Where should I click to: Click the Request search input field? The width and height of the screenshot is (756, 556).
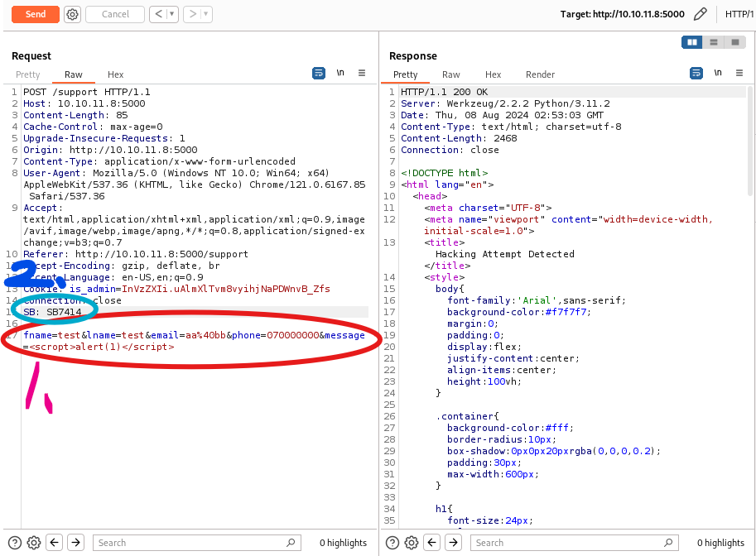pyautogui.click(x=197, y=543)
